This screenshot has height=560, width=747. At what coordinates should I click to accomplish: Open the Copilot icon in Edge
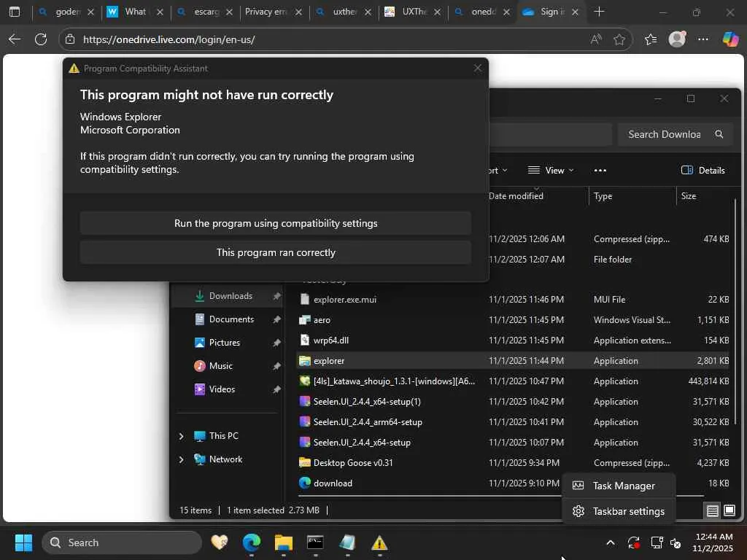point(729,39)
